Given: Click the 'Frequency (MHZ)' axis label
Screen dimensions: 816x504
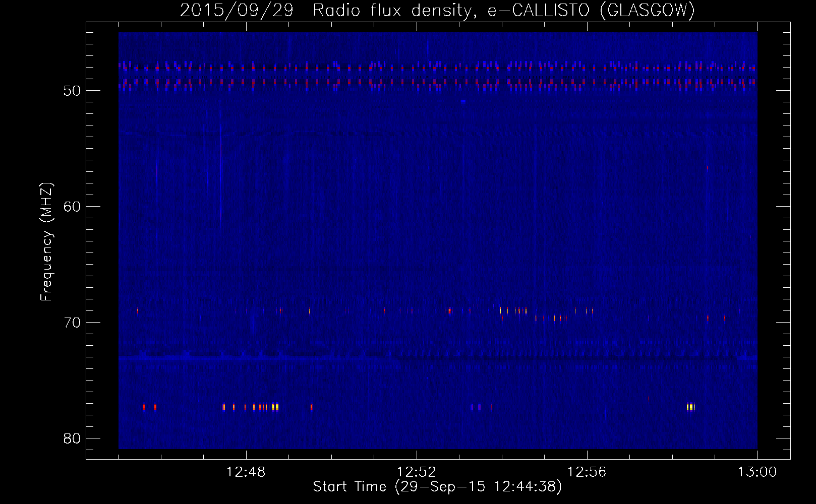Looking at the screenshot, I should coord(46,242).
